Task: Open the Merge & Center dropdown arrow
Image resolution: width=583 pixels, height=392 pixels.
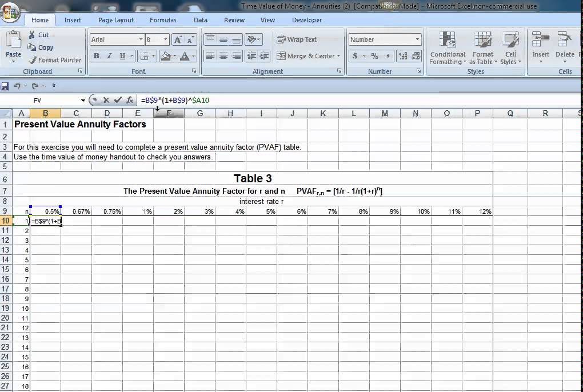Action: [x=338, y=56]
